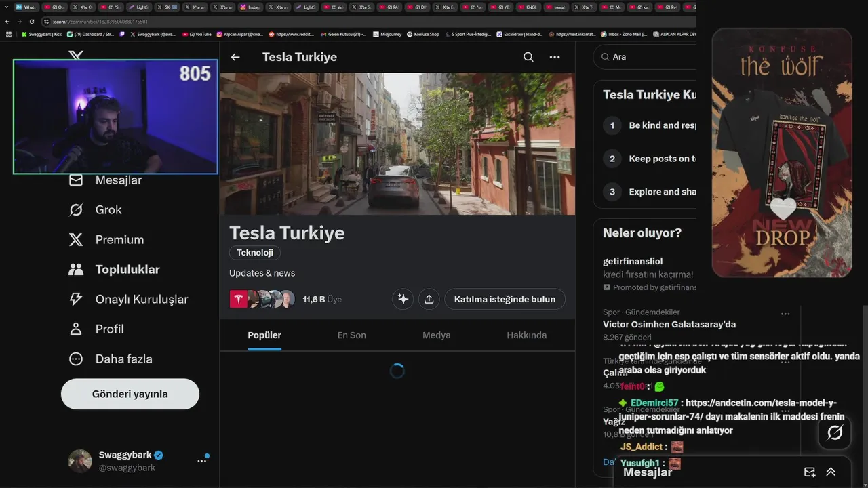868x488 pixels.
Task: Open the Gelen Kutusu Gmail bookmark
Action: [x=343, y=34]
